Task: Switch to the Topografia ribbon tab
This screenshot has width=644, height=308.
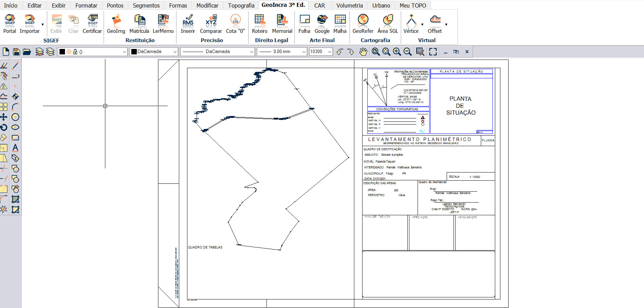Action: pos(241,5)
